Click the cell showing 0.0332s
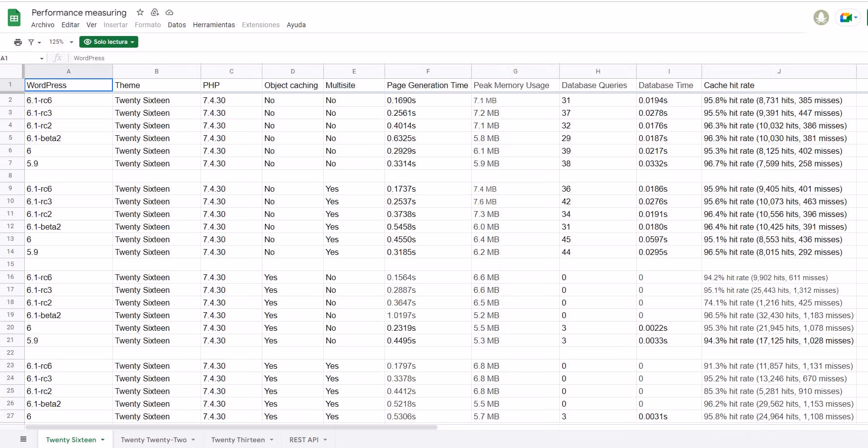Image resolution: width=868 pixels, height=448 pixels. 669,163
